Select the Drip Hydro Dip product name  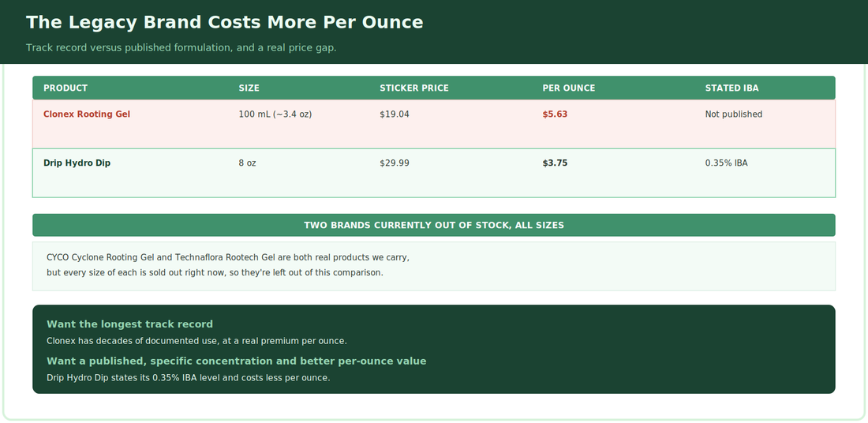tap(77, 163)
